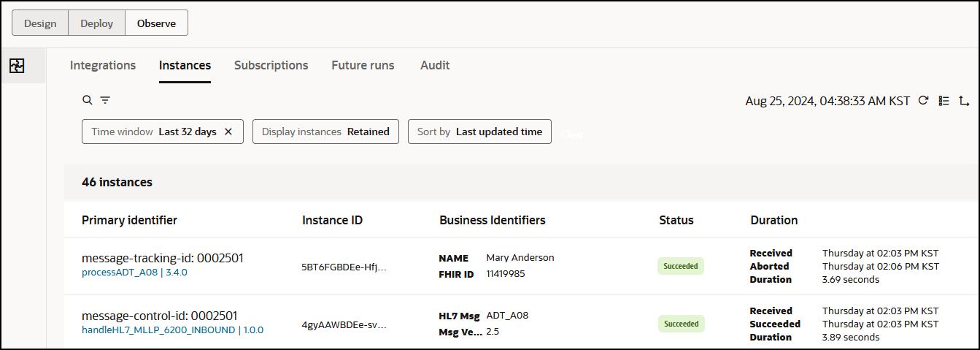Click the flow arrow icon at far right

tap(964, 101)
